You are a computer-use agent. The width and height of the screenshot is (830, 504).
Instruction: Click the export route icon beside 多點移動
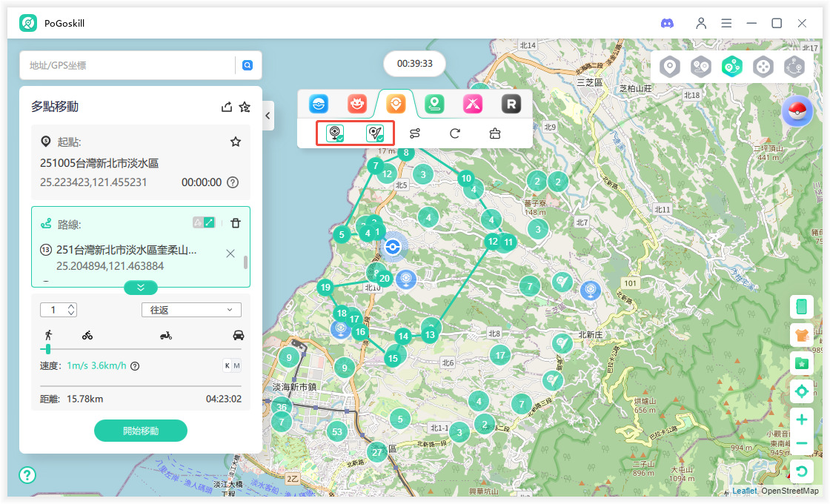[x=227, y=107]
